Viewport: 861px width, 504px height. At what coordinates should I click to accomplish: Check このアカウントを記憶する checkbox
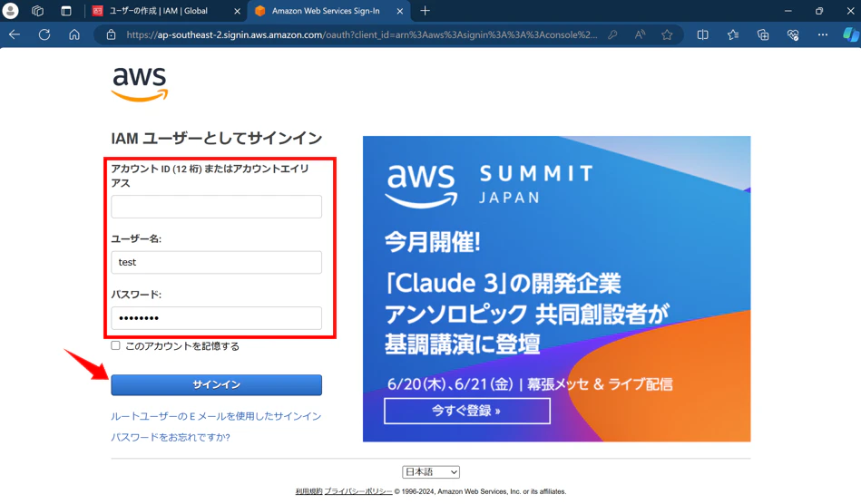tap(115, 345)
